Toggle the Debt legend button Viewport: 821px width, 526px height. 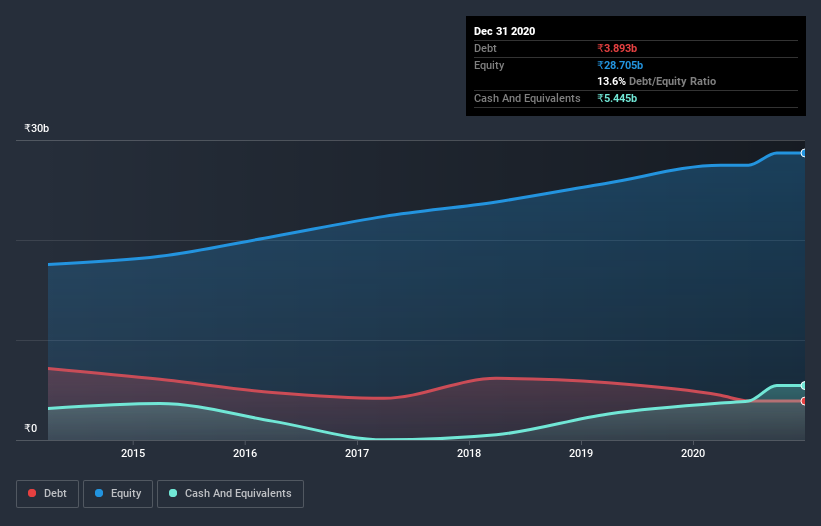pos(48,494)
